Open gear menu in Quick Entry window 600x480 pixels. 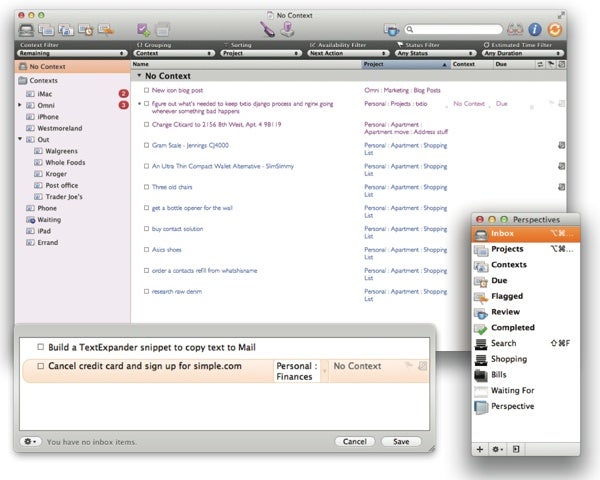[x=30, y=441]
